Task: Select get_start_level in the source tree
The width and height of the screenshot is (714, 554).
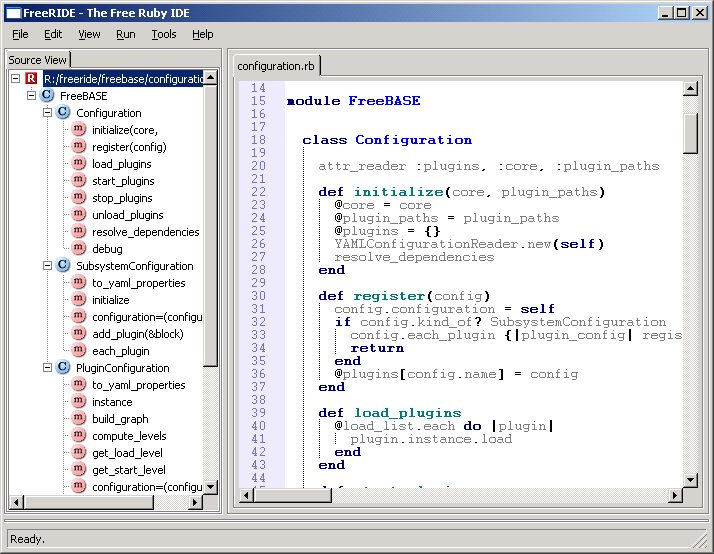Action: coord(128,470)
